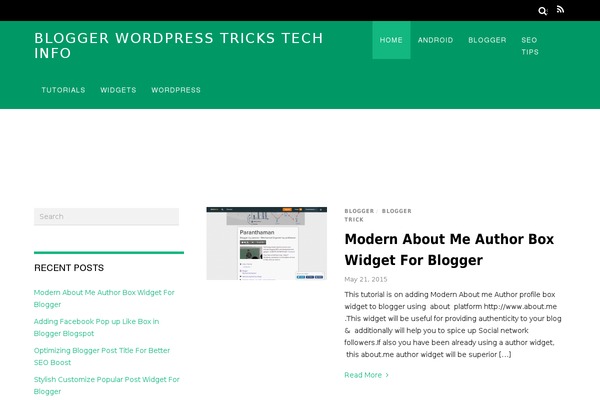Click the May 21, 2015 post date
Viewport: 600px width, 400px height.
point(366,279)
